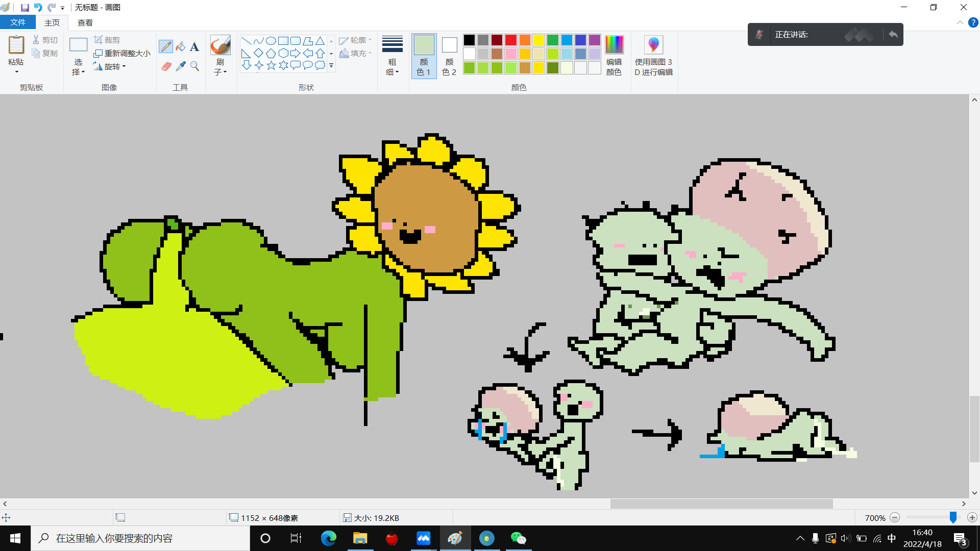980x551 pixels.
Task: Choose the Triangle shape
Action: 320,41
